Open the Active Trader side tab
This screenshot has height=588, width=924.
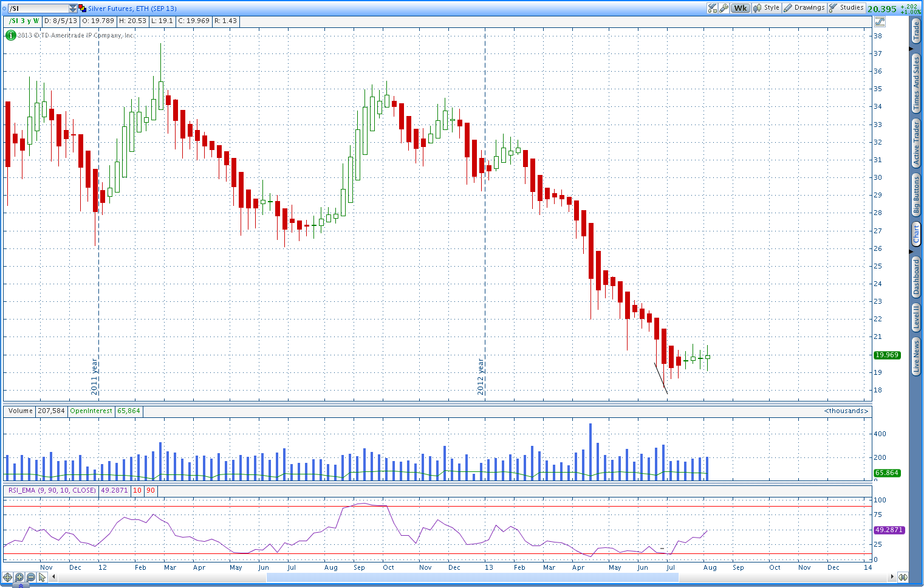[x=916, y=143]
